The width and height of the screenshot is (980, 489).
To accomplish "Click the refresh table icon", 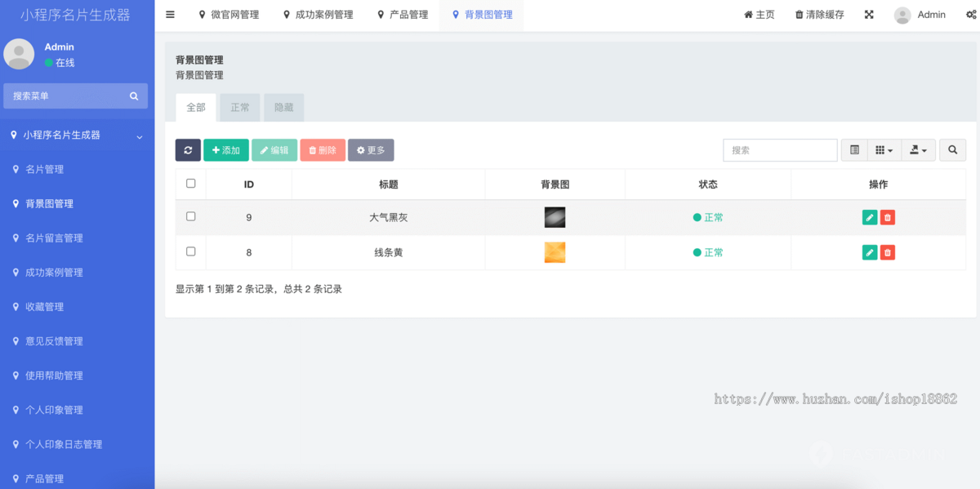I will click(188, 150).
